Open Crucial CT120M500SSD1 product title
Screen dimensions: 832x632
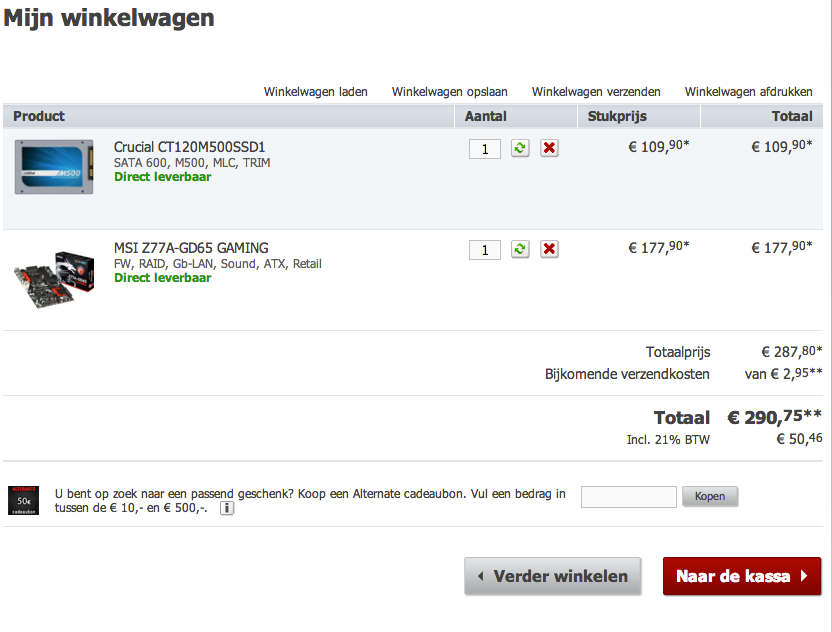(189, 147)
